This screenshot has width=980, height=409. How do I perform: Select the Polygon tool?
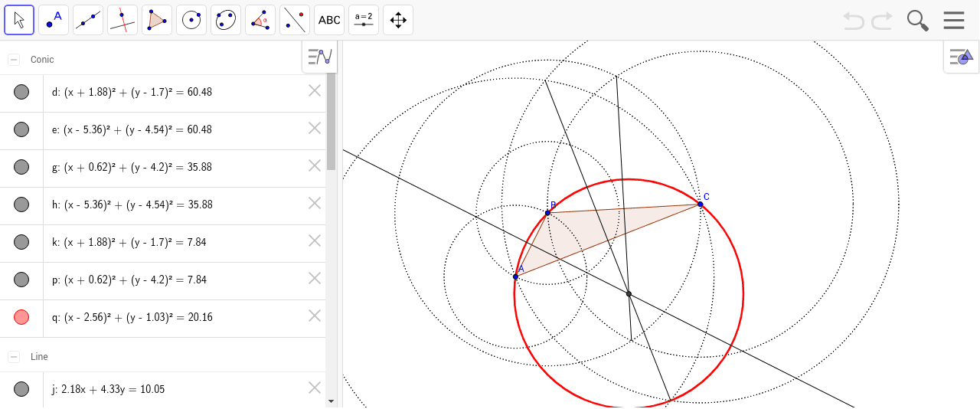(157, 20)
